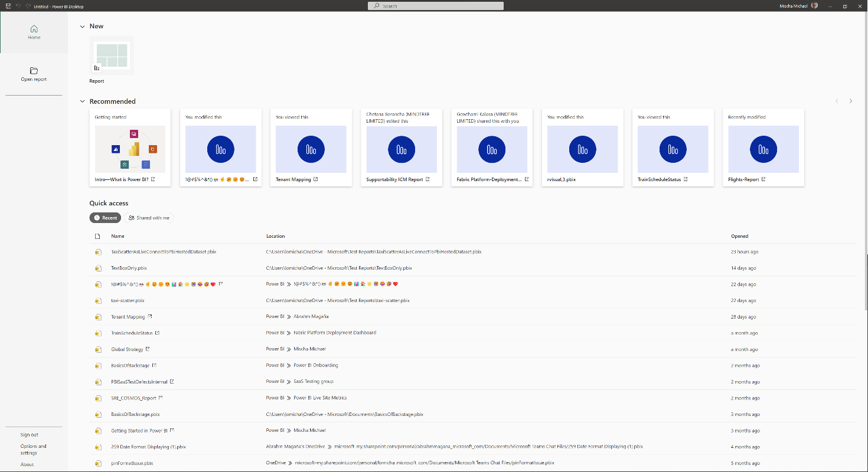The height and width of the screenshot is (472, 868).
Task: Click '28 days ago' opened value
Action: click(743, 317)
